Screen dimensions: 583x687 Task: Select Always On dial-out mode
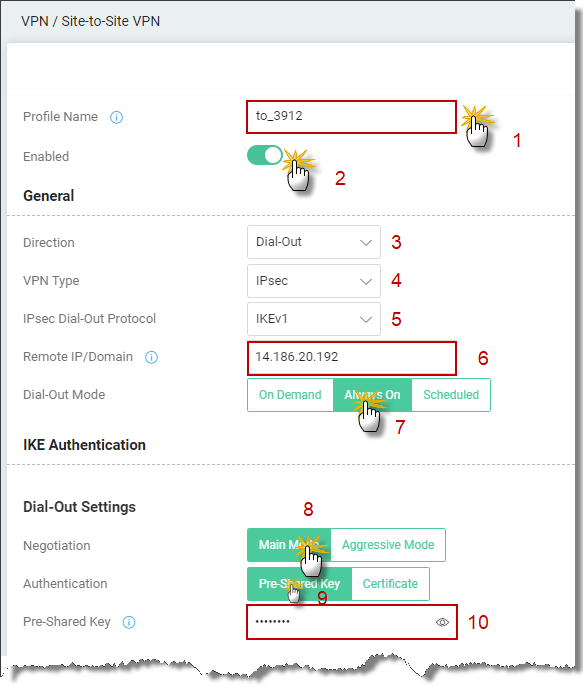[x=372, y=395]
